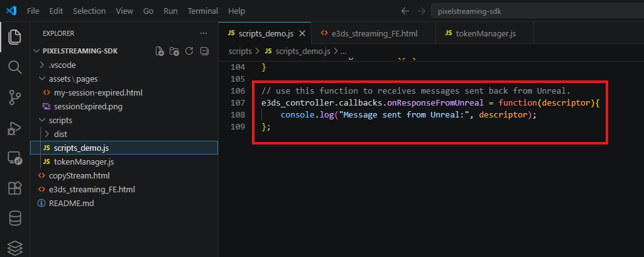Expand the .vscode folder

(x=124, y=65)
